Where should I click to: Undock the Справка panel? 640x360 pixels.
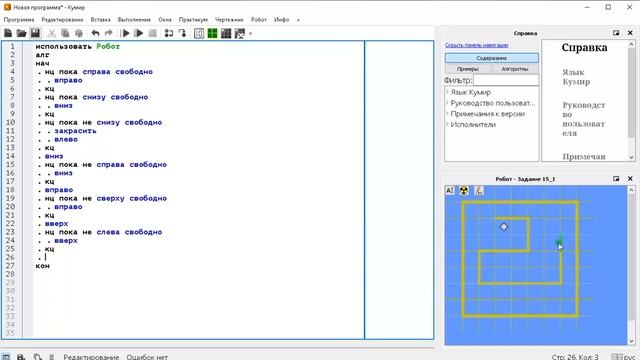(x=616, y=33)
